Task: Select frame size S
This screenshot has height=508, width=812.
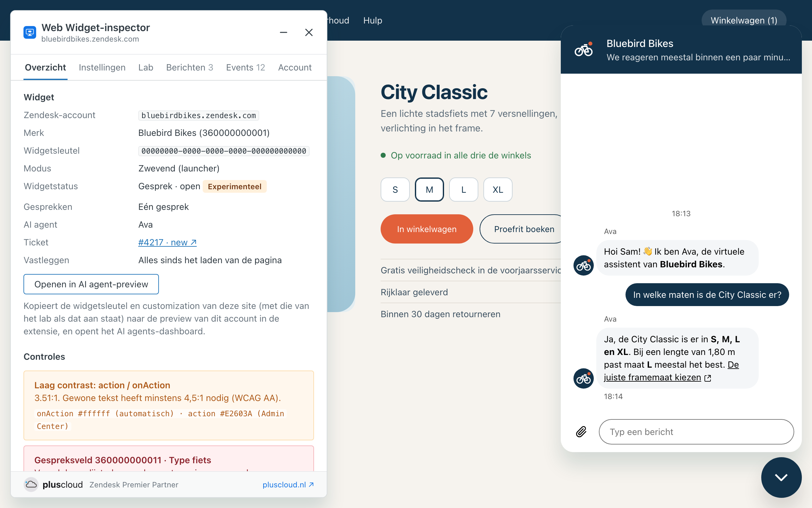Action: pos(395,190)
